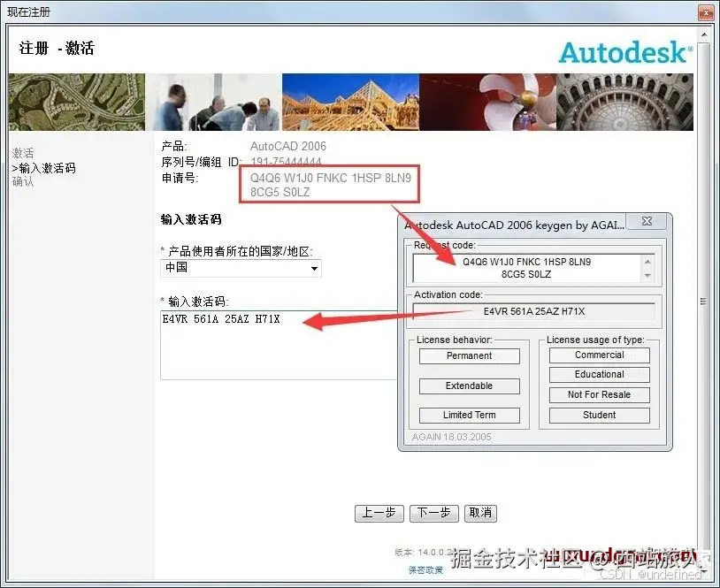
Task: Click the Autodesk logo at top right
Action: pos(624,53)
